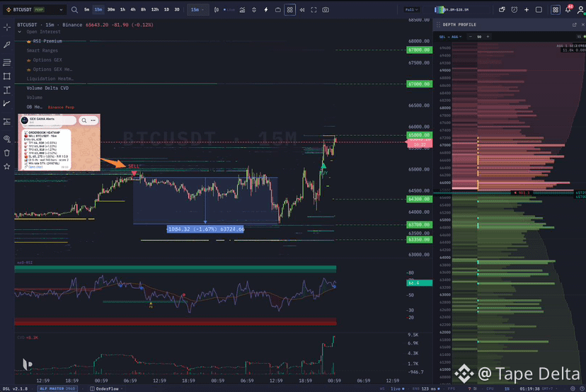The width and height of the screenshot is (586, 392).
Task: Select the pen drawing tool
Action: click(x=7, y=45)
